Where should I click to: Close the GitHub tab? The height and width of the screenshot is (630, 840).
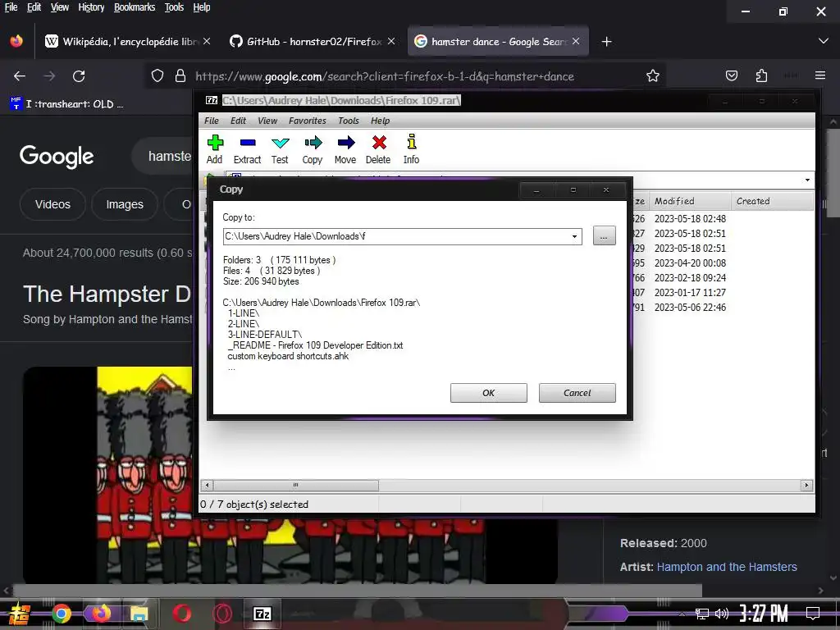pos(391,41)
